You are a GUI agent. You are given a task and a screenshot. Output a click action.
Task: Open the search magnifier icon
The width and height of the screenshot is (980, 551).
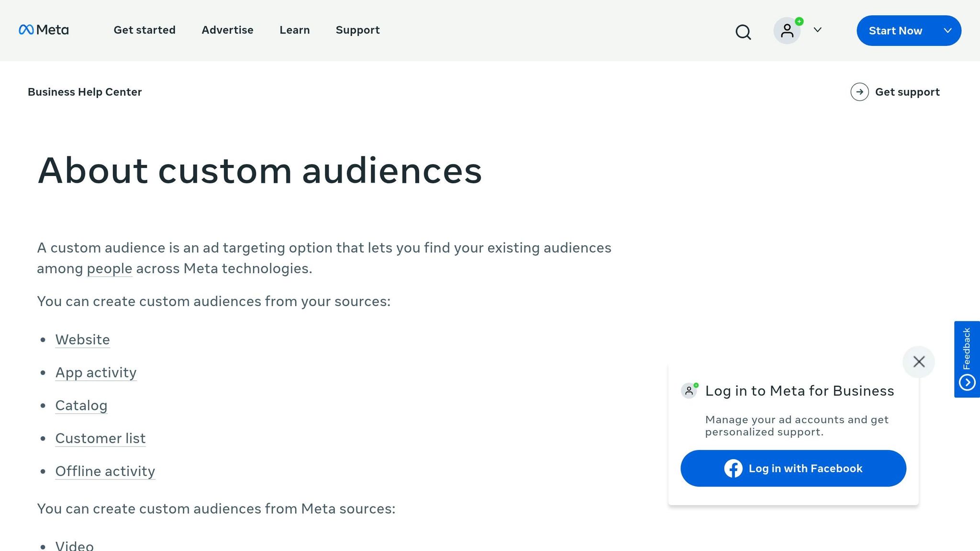click(x=743, y=32)
